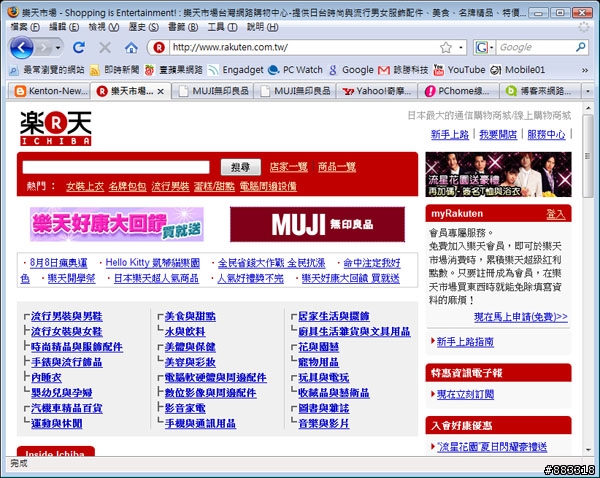Open the PC Watch bookmark
The width and height of the screenshot is (600, 478).
[295, 70]
